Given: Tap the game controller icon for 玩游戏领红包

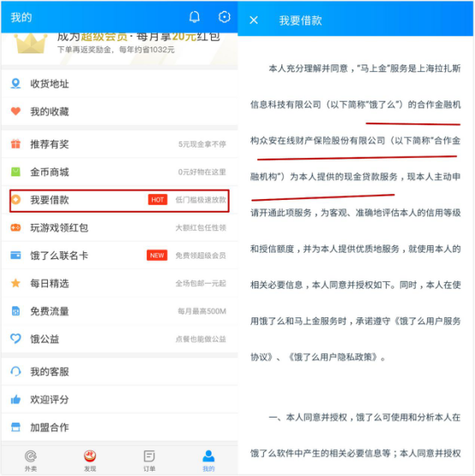Looking at the screenshot, I should (15, 227).
